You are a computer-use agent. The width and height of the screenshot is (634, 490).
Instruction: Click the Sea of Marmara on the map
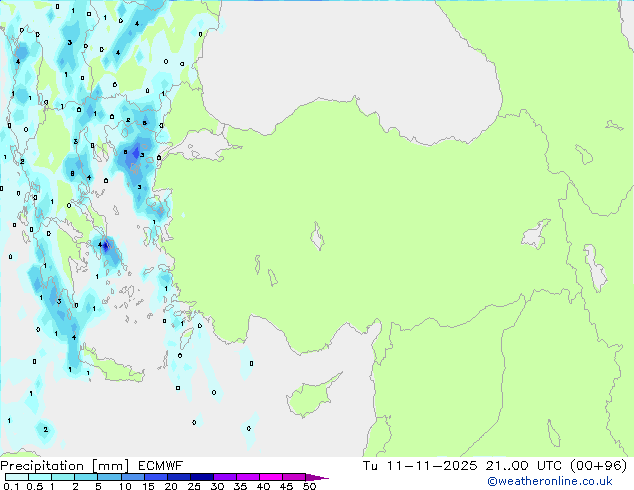point(202,146)
